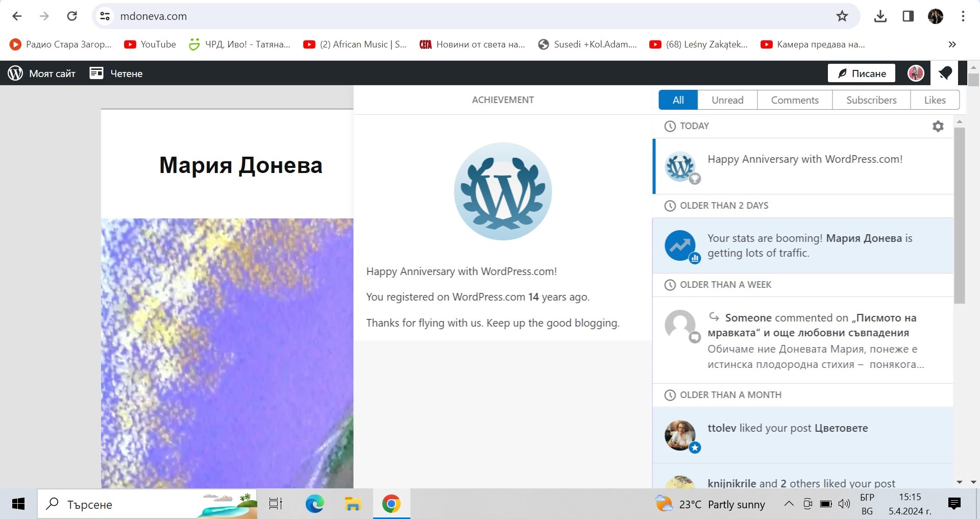Open Chrome three-dot menu
This screenshot has width=980, height=519.
[x=963, y=16]
